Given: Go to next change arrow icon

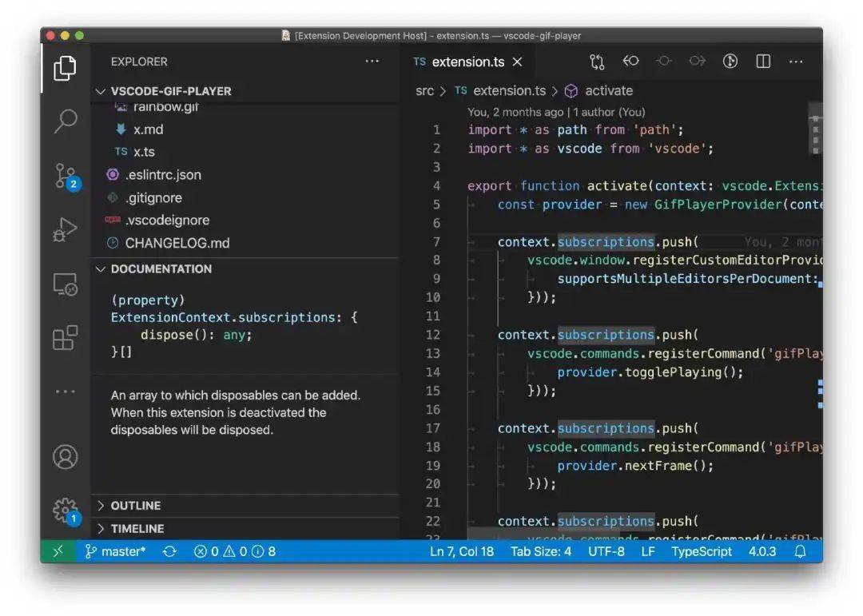Looking at the screenshot, I should [x=697, y=61].
